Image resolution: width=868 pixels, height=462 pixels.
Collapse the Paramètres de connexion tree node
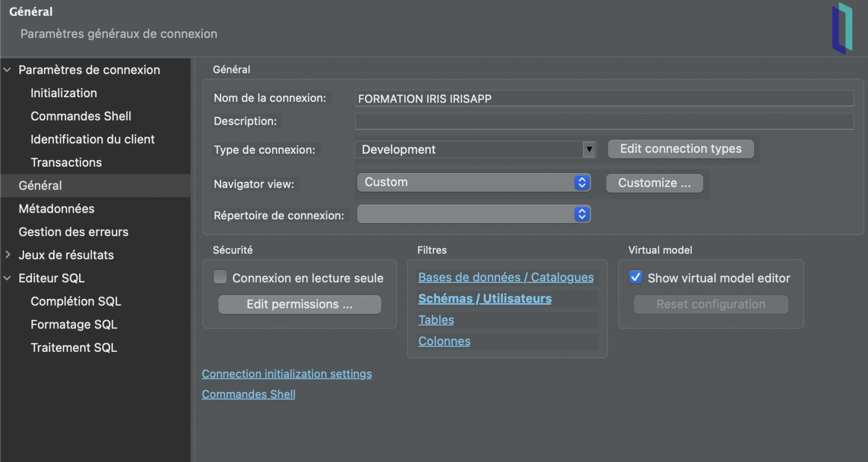click(8, 70)
